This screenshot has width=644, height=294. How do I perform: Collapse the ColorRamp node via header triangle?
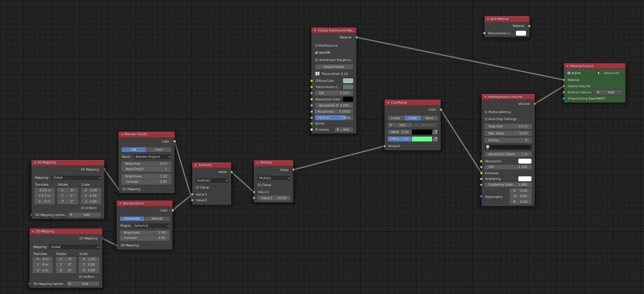[388, 103]
